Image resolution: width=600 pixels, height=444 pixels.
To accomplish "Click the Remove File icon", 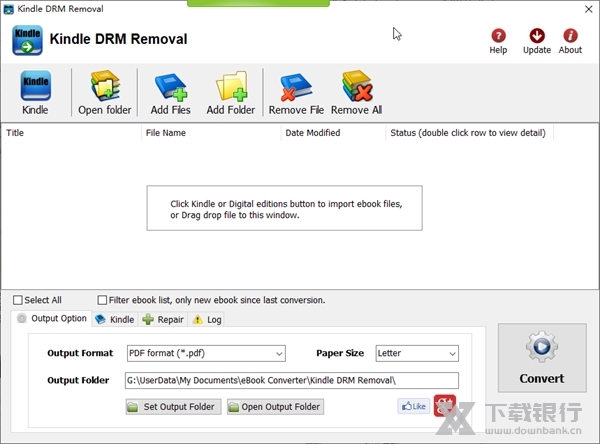I will point(296,87).
